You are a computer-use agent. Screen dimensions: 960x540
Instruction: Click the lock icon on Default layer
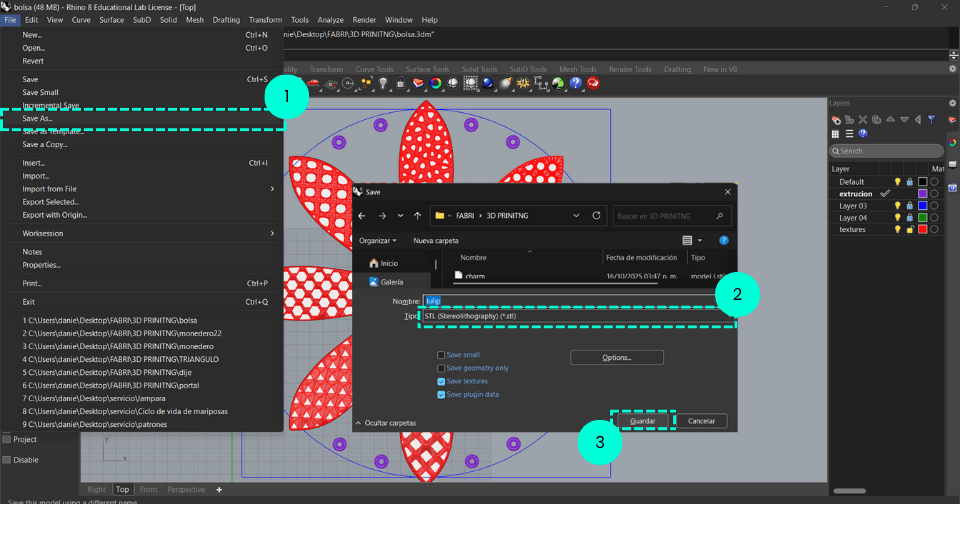coord(910,182)
